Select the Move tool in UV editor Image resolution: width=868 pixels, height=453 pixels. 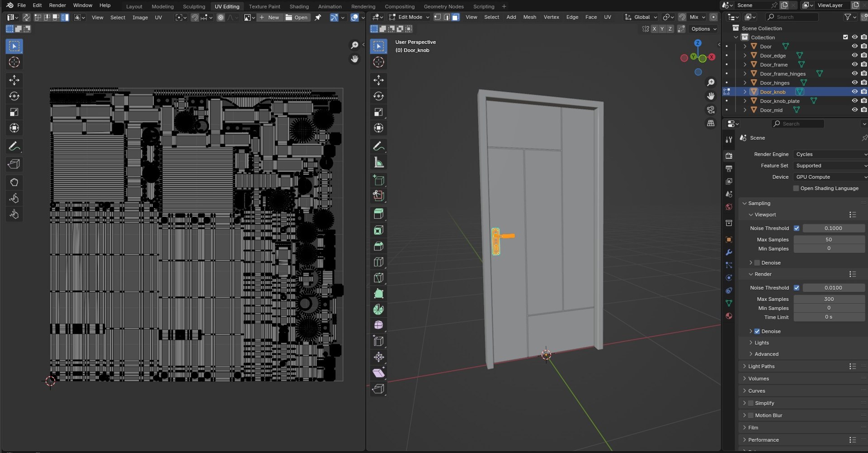tap(14, 81)
